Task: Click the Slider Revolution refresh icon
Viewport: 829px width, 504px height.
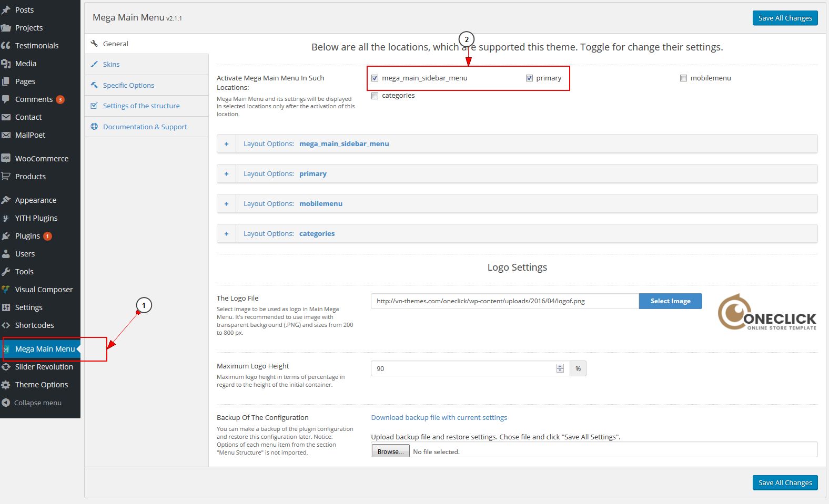Action: (x=6, y=366)
